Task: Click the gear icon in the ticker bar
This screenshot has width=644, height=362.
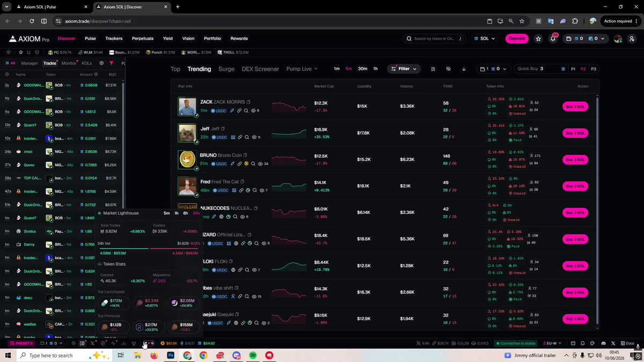Action: click(x=8, y=52)
